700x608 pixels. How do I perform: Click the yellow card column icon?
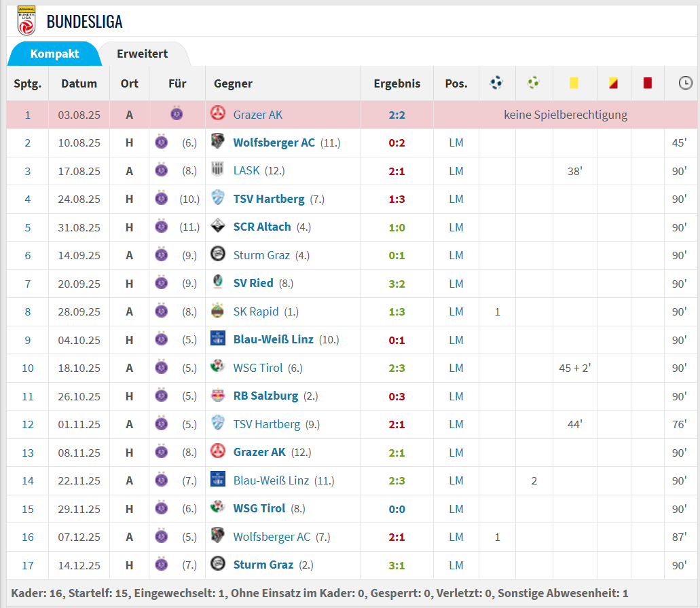click(574, 83)
